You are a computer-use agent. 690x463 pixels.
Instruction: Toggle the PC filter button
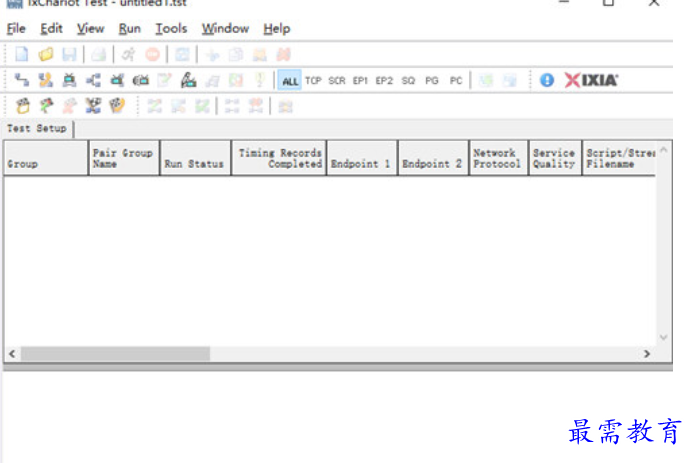point(456,81)
